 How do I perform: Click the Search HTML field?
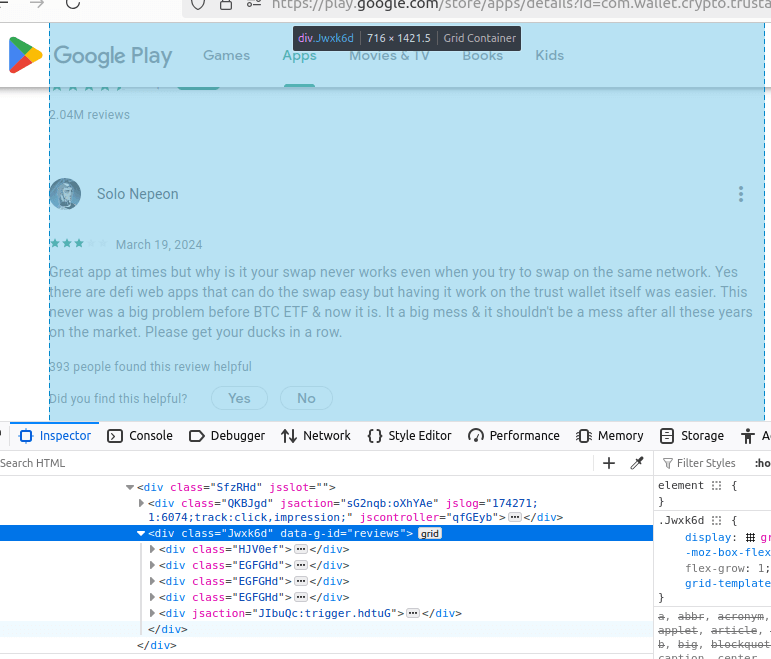[295, 463]
